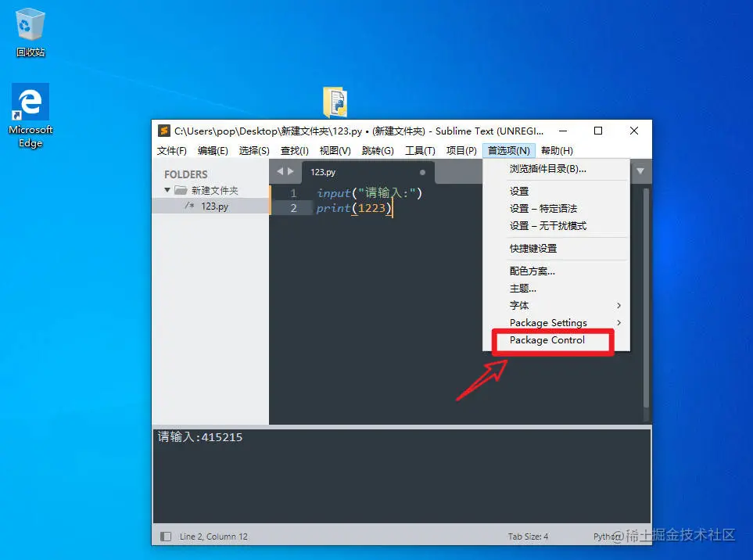Image resolution: width=753 pixels, height=560 pixels.
Task: Choose 配色方案... entry
Action: pyautogui.click(x=557, y=271)
